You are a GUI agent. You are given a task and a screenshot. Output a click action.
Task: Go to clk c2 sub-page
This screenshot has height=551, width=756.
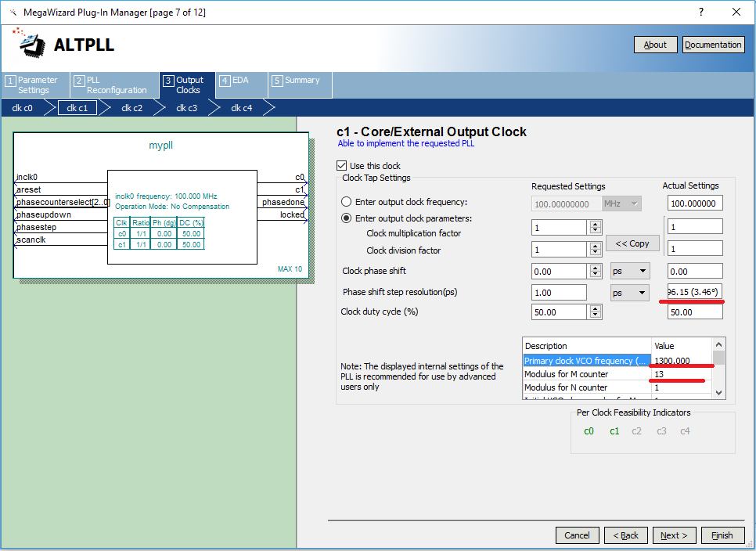coord(131,108)
